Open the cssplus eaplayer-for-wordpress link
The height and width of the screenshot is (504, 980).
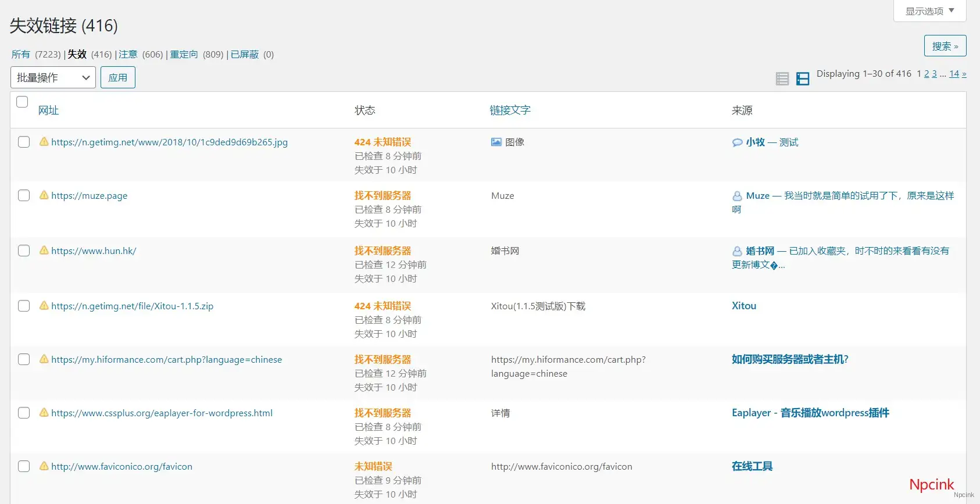point(162,413)
